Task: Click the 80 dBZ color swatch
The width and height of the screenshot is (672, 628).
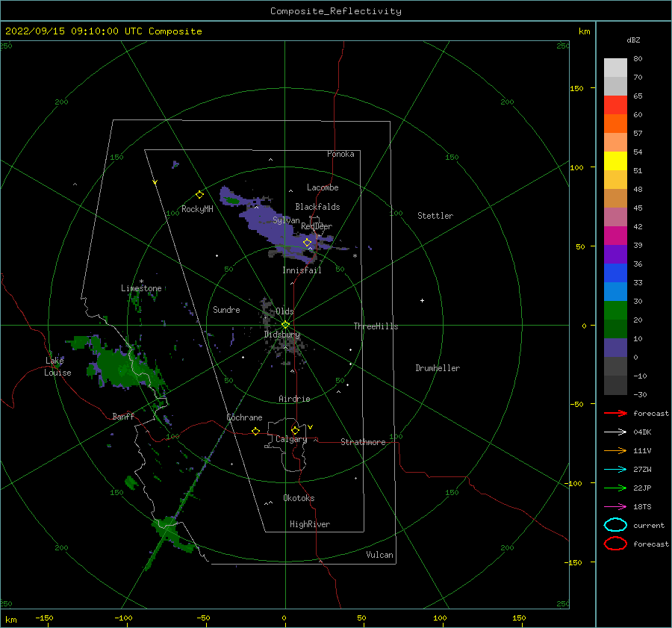Action: pyautogui.click(x=615, y=67)
